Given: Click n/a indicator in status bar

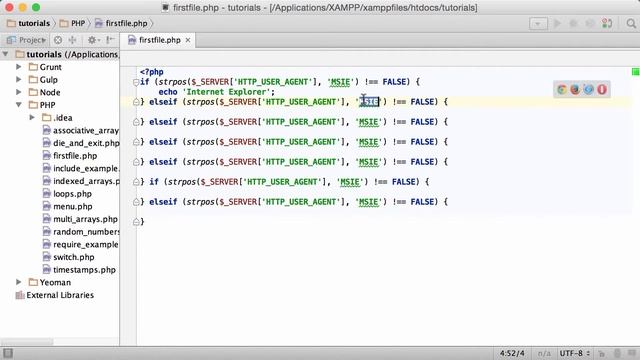Looking at the screenshot, I should (544, 353).
